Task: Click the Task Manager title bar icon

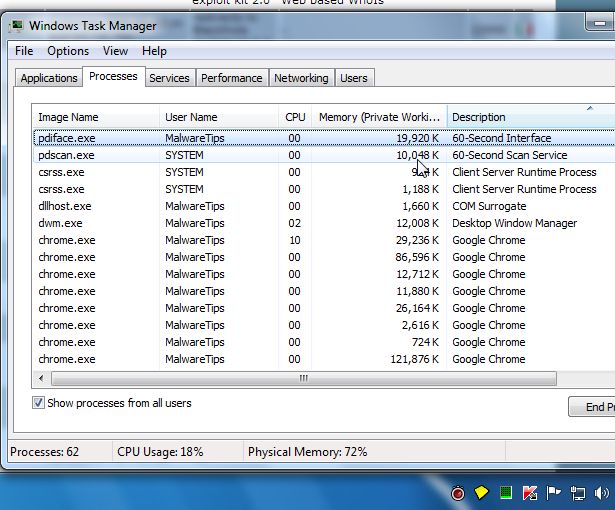Action: coord(16,26)
